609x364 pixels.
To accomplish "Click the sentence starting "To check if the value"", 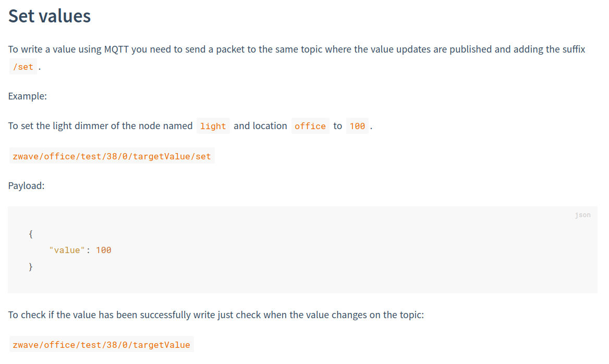I will tap(216, 315).
